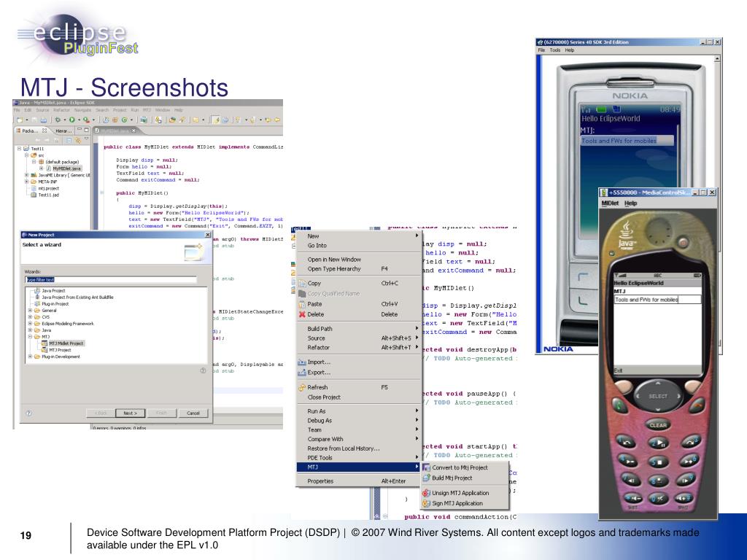This screenshot has width=747, height=560.
Task: Select MyMIDlet.java in Package Explorer
Action: pyautogui.click(x=66, y=168)
